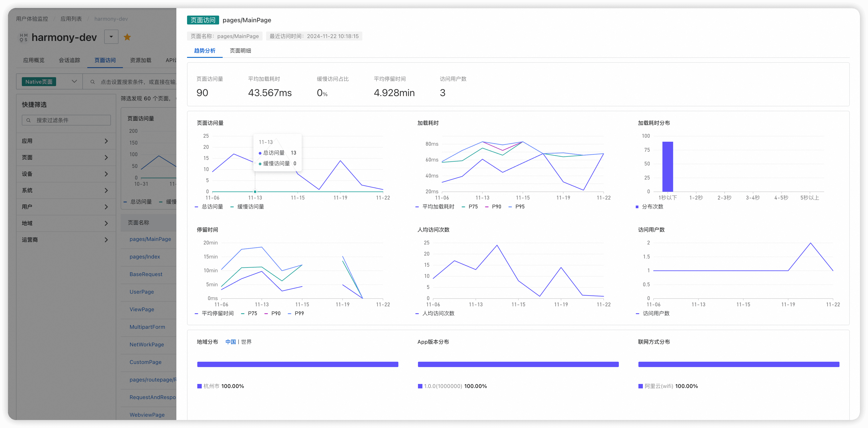
Task: Toggle 分布次数 legend square marker
Action: (x=637, y=207)
